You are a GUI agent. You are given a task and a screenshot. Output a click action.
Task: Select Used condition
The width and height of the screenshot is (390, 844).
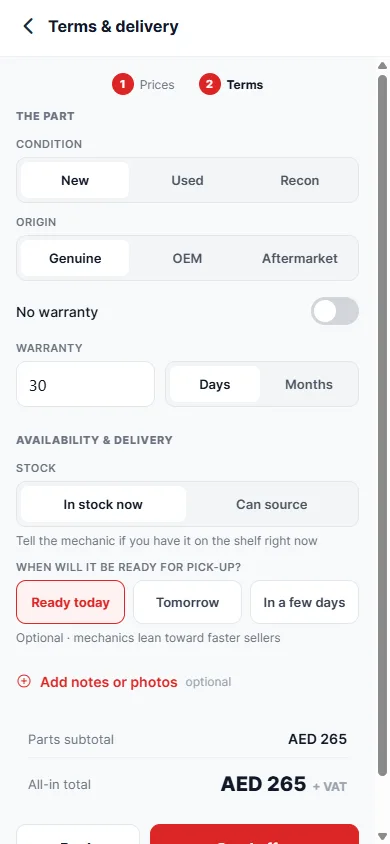tap(187, 180)
